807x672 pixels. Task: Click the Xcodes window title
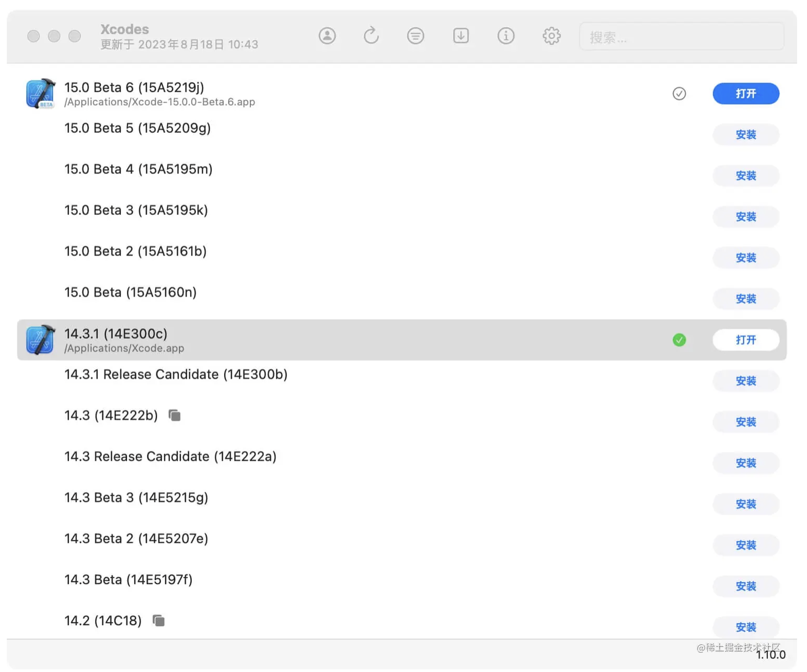(x=124, y=29)
